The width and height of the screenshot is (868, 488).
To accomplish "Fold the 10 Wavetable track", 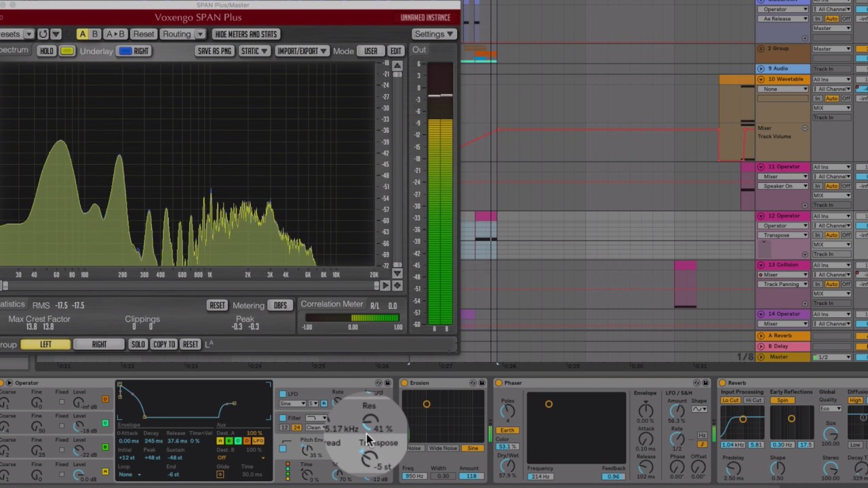I will tap(761, 79).
